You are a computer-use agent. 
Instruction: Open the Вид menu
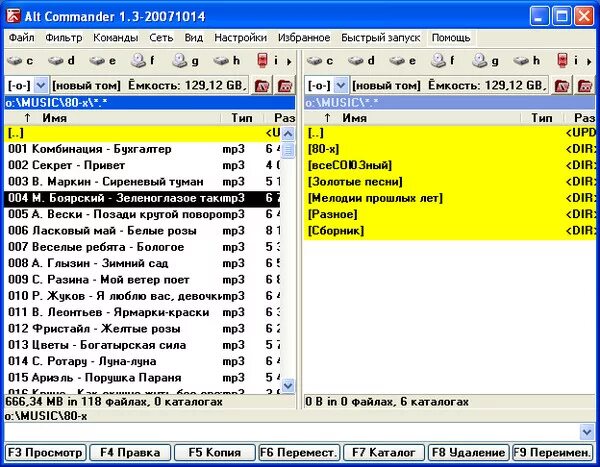point(194,38)
